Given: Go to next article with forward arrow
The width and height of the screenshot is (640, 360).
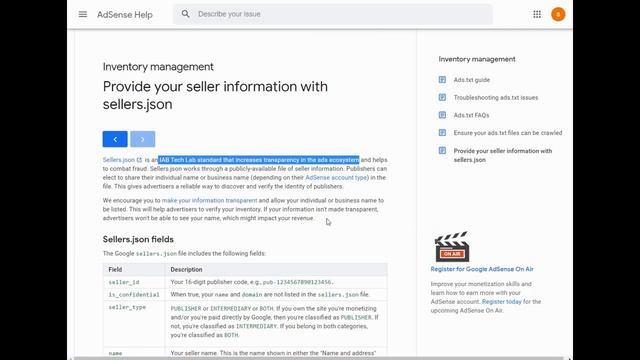Looking at the screenshot, I should tap(142, 139).
